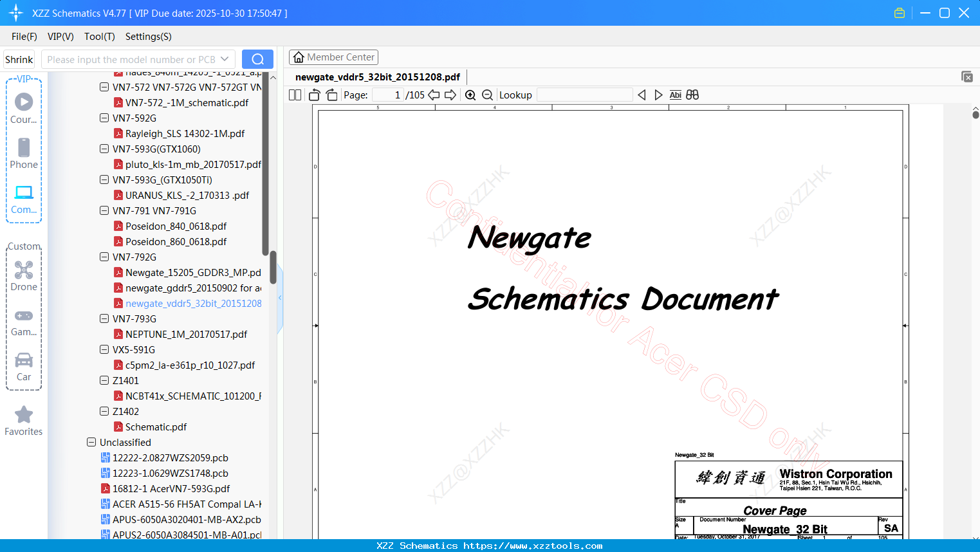This screenshot has width=980, height=552.
Task: Toggle the two-page split view icon
Action: 295,95
